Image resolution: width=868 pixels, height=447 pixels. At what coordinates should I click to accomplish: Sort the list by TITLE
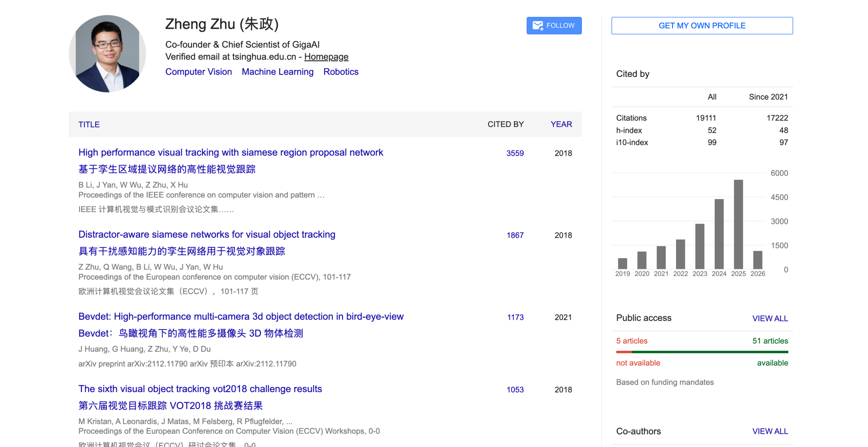(89, 124)
